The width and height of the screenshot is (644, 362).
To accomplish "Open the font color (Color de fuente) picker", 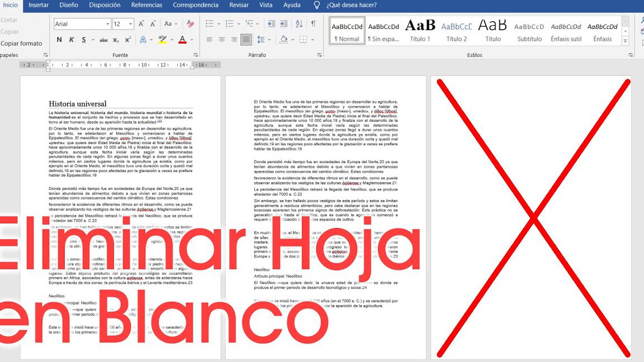I will pyautogui.click(x=182, y=39).
